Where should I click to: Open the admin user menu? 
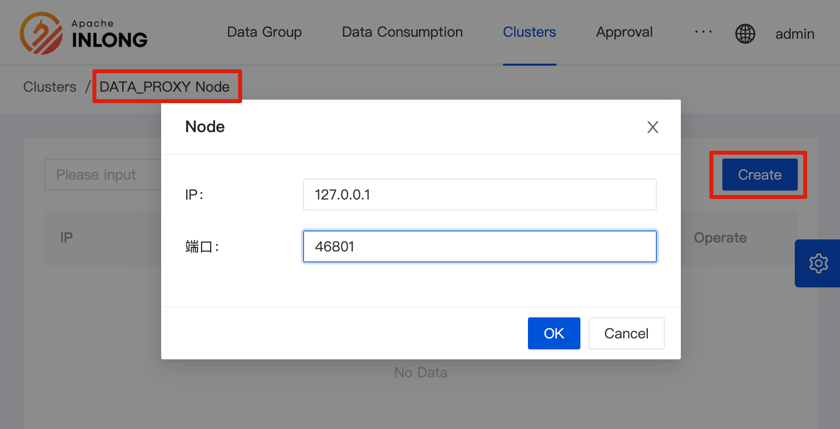point(794,33)
